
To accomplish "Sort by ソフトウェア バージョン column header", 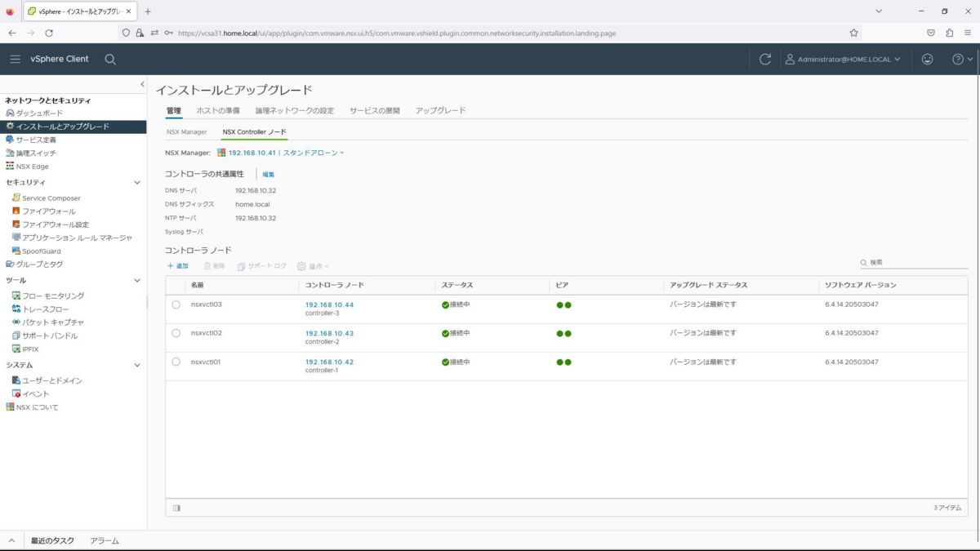I will [x=861, y=285].
